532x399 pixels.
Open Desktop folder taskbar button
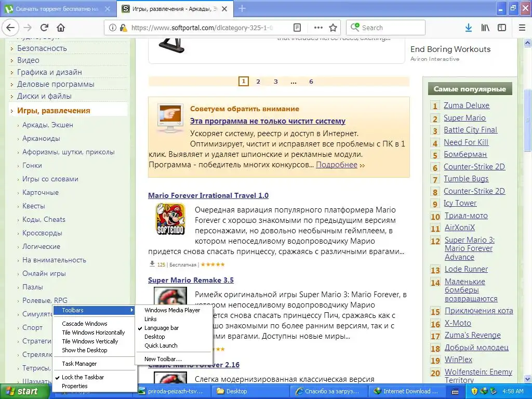(251, 391)
